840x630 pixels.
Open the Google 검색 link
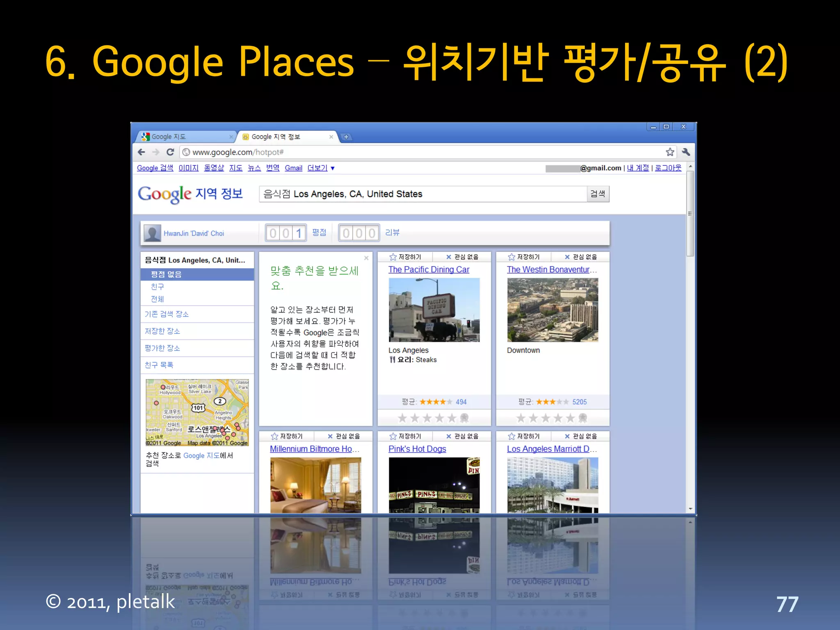coord(155,168)
